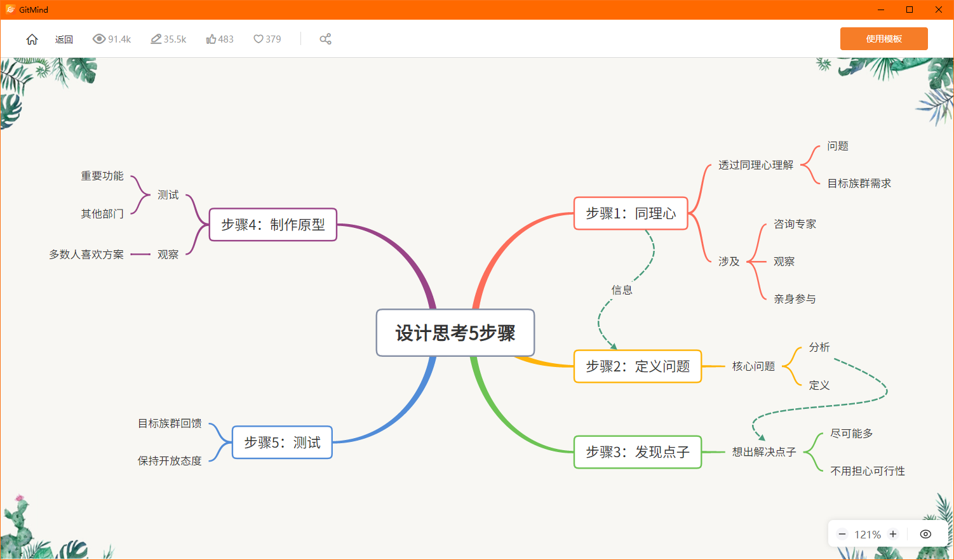Click the 121% zoom percentage display

point(867,534)
